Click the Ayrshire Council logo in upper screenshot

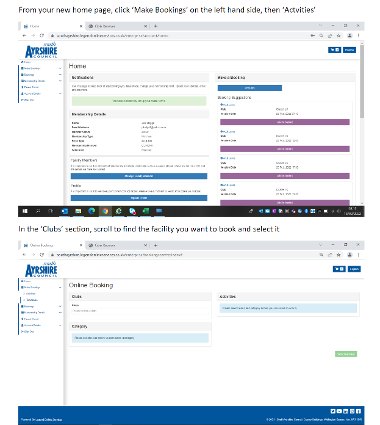41,50
